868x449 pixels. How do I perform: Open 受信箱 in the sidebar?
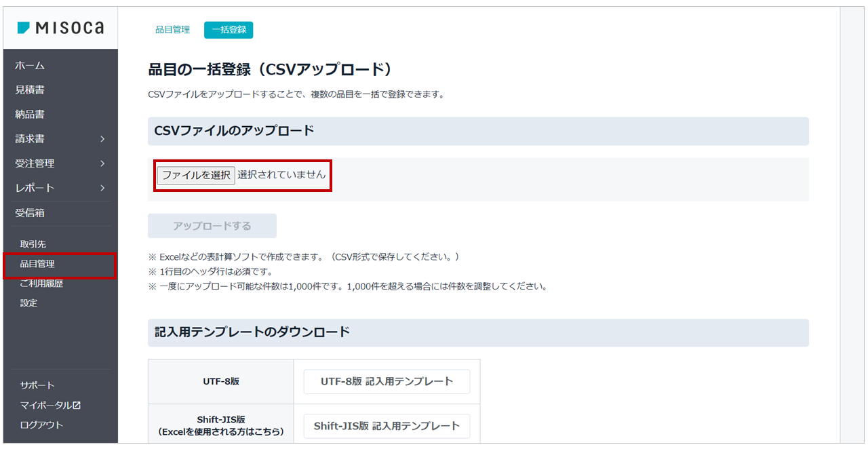[x=30, y=213]
